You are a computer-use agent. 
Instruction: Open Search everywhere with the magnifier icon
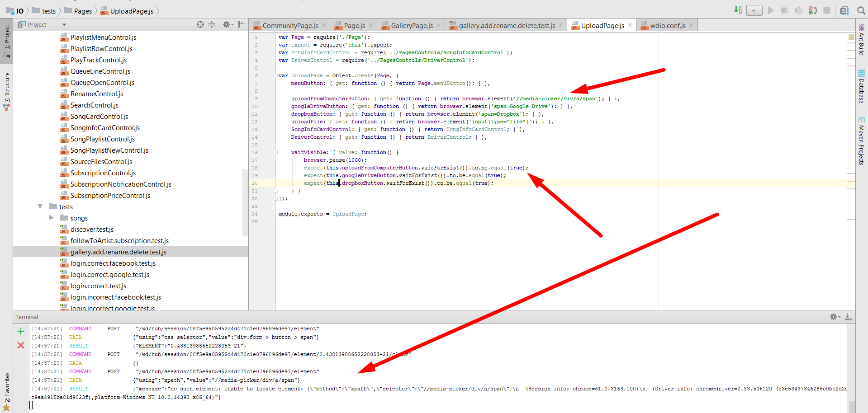[861, 10]
